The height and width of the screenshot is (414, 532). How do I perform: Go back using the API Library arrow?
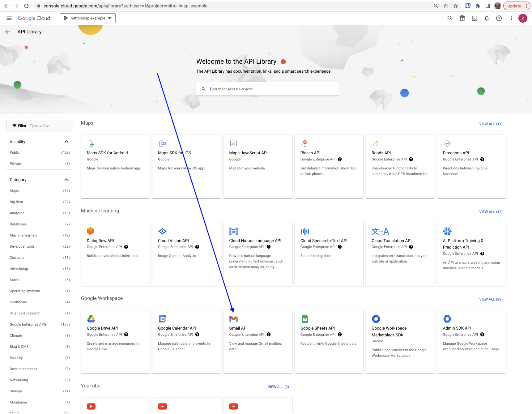(x=8, y=32)
